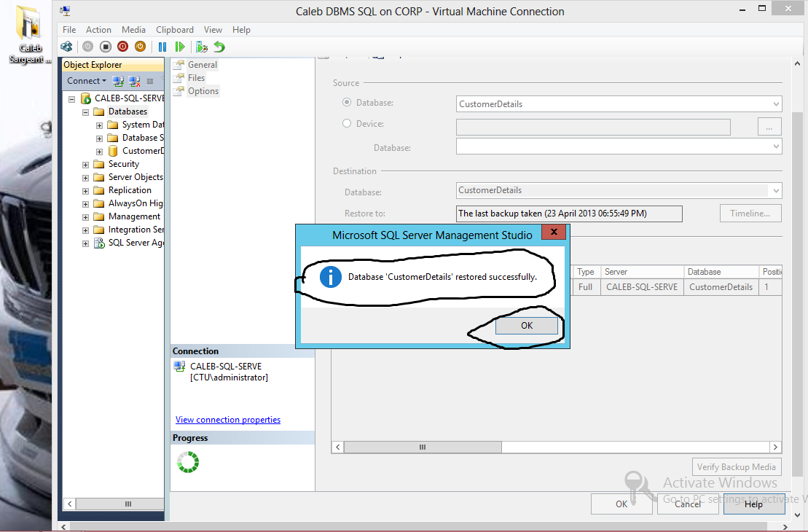Viewport: 808px width, 532px height.
Task: Expand the Management node
Action: click(x=85, y=217)
